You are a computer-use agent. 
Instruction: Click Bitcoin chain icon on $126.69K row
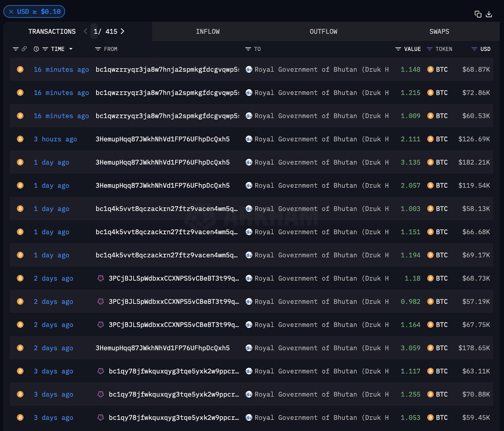[20, 139]
